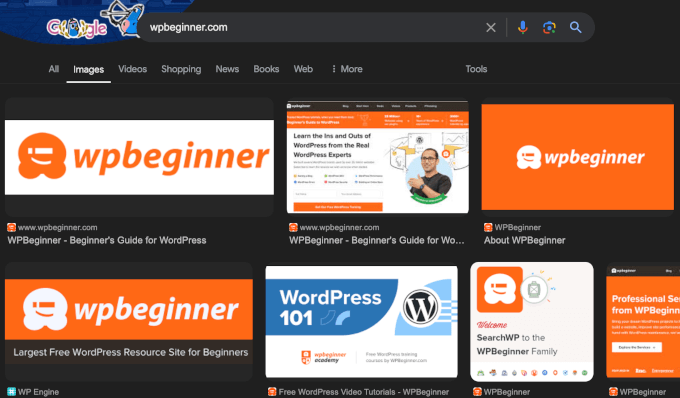Open the SearchWP Welcome thumbnail
Image resolution: width=680 pixels, height=398 pixels.
pos(532,321)
